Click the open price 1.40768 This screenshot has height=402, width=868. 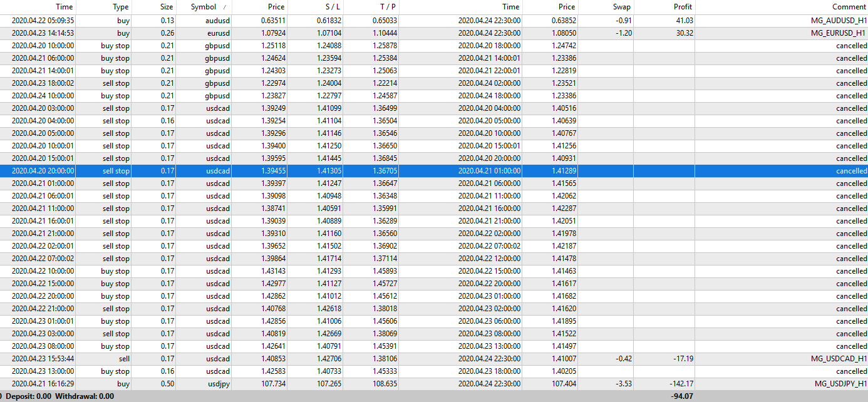point(272,309)
